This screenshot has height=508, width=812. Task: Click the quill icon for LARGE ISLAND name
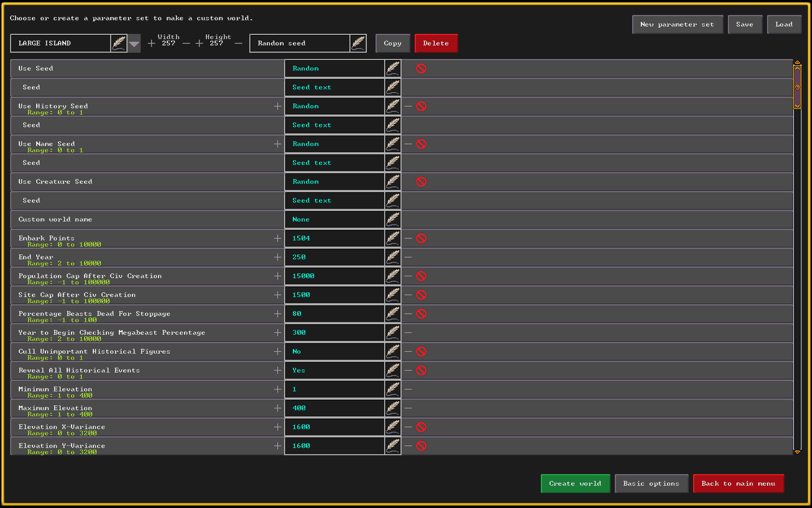[119, 43]
